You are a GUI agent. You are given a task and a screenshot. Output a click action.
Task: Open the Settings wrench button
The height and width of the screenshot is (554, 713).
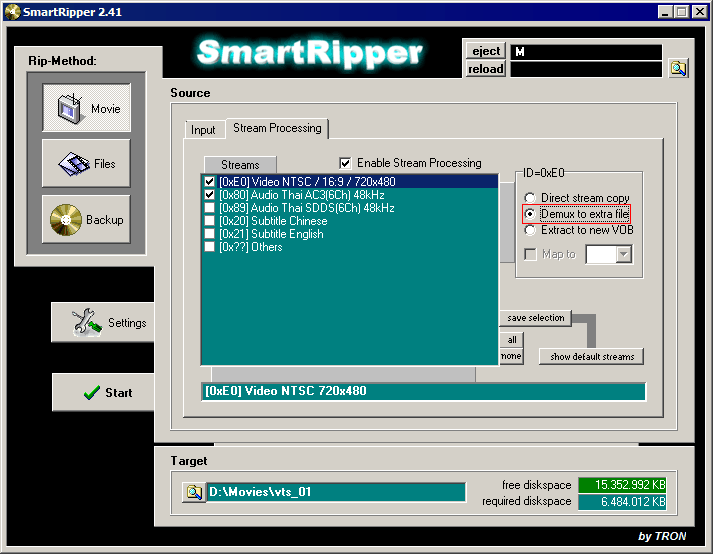[x=103, y=322]
